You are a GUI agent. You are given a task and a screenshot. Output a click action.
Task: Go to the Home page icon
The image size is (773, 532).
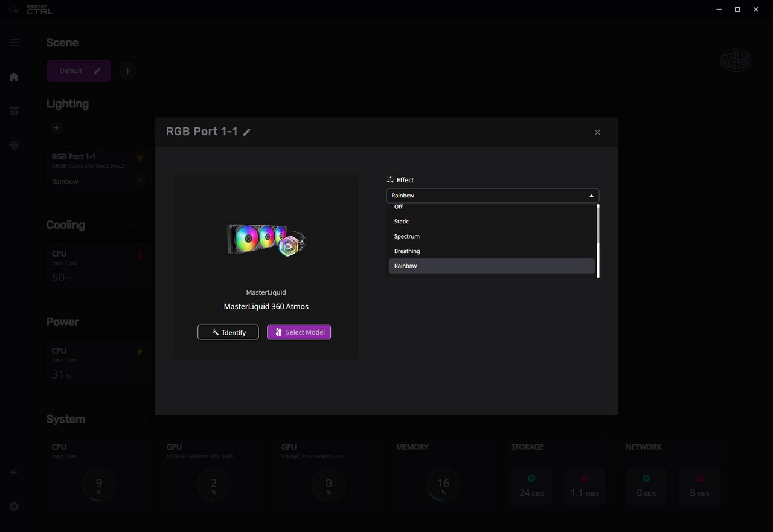14,77
